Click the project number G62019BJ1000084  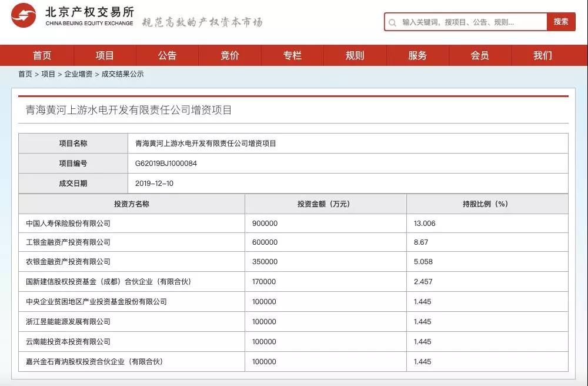pos(166,164)
